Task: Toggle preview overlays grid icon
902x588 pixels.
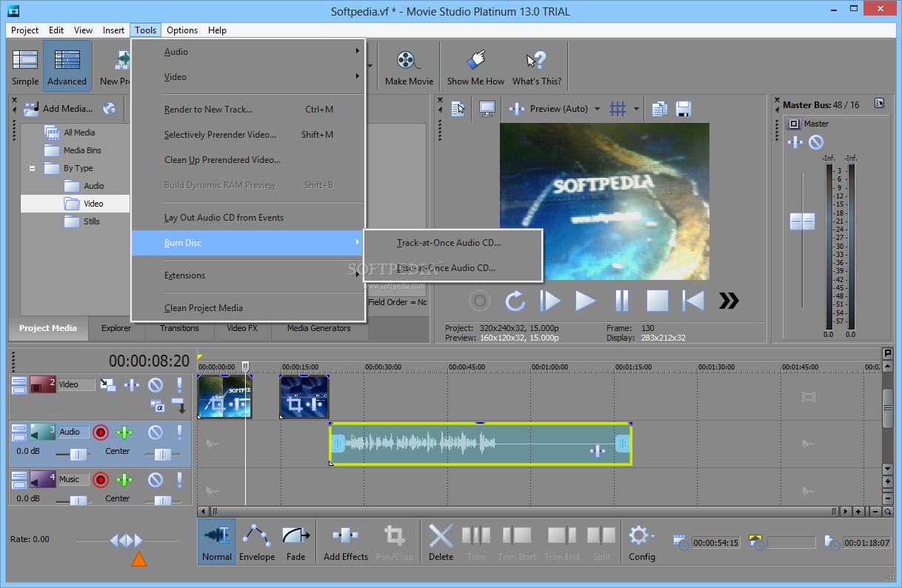Action: click(618, 109)
